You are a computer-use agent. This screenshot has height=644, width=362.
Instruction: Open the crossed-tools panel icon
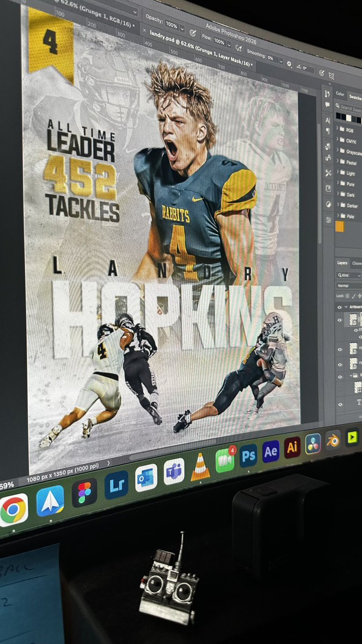point(328,173)
